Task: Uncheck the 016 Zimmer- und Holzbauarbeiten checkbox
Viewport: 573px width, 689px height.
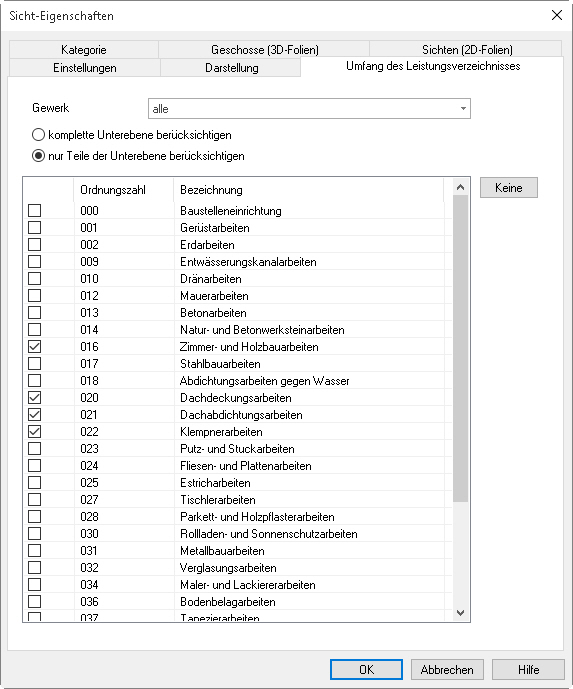Action: [35, 347]
